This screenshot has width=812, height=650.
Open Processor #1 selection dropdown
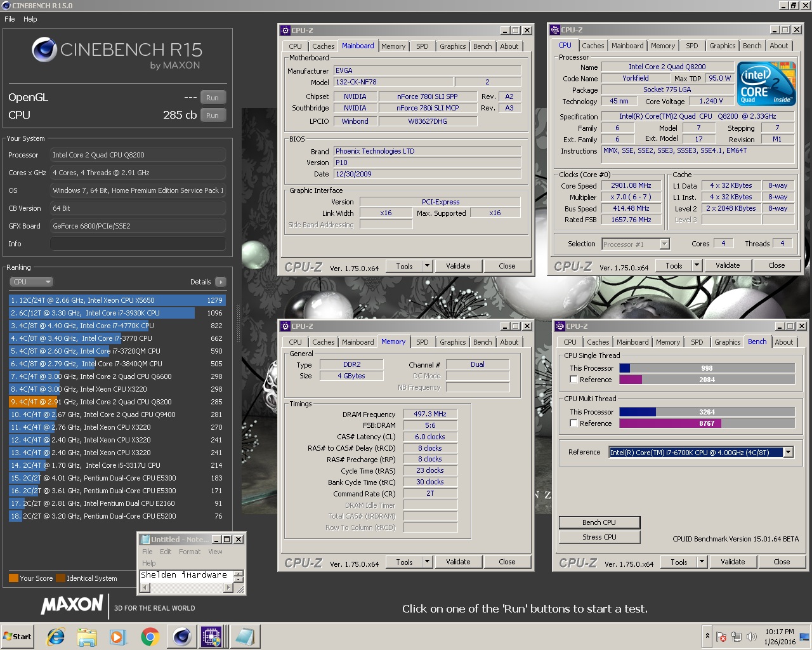point(664,244)
